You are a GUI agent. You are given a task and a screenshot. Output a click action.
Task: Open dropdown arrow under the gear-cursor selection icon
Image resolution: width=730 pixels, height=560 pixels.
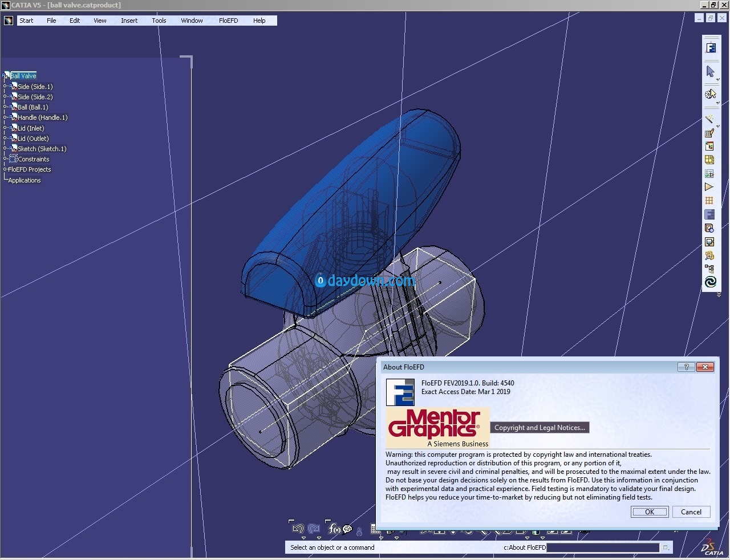point(717,103)
